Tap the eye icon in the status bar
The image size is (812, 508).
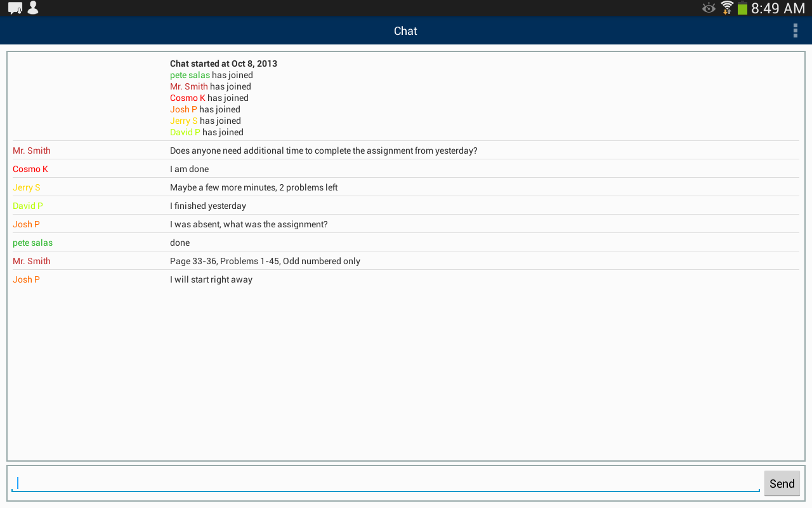click(709, 8)
